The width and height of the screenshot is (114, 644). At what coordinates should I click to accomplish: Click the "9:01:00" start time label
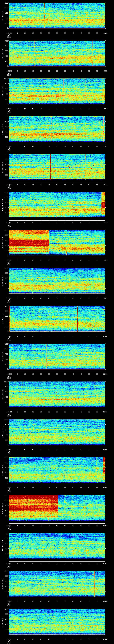[x=9, y=33]
